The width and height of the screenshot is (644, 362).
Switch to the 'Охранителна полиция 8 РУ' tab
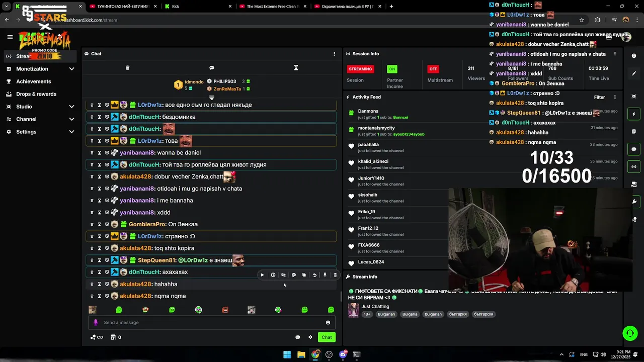(347, 7)
